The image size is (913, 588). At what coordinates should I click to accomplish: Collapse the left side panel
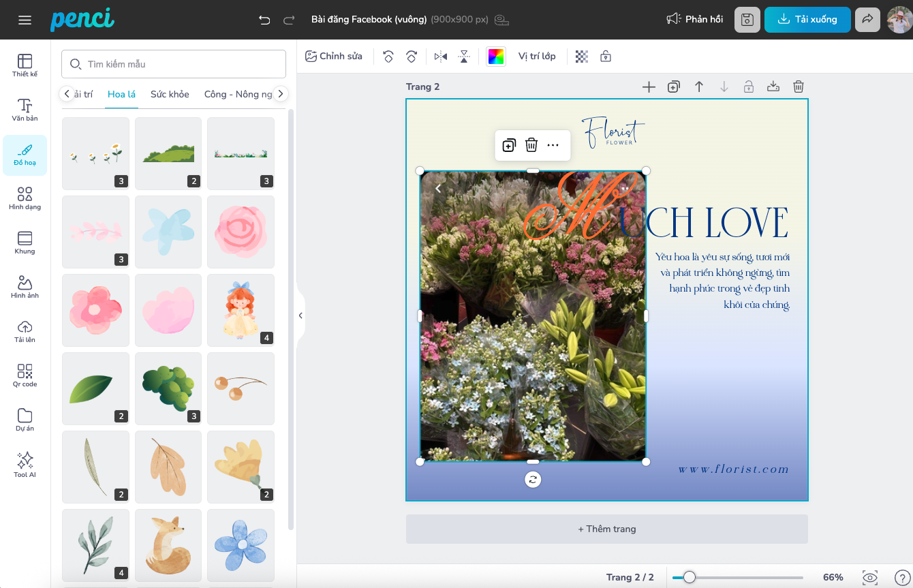tap(300, 315)
